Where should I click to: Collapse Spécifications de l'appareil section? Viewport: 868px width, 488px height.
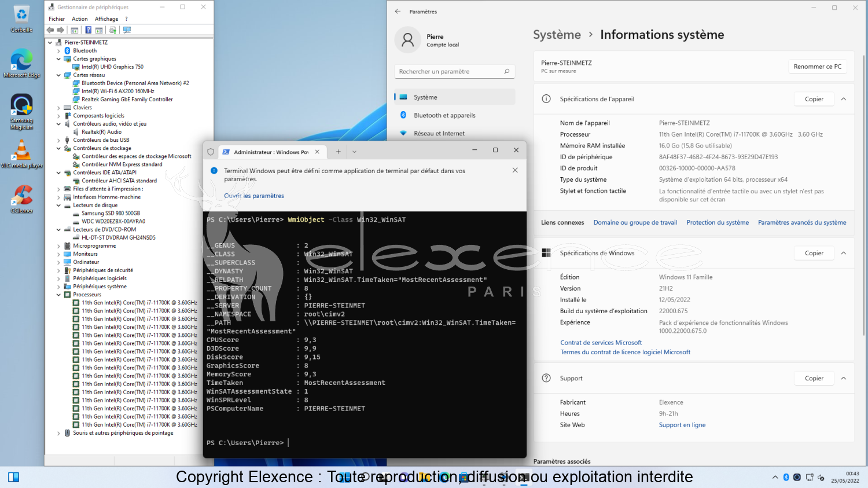844,99
